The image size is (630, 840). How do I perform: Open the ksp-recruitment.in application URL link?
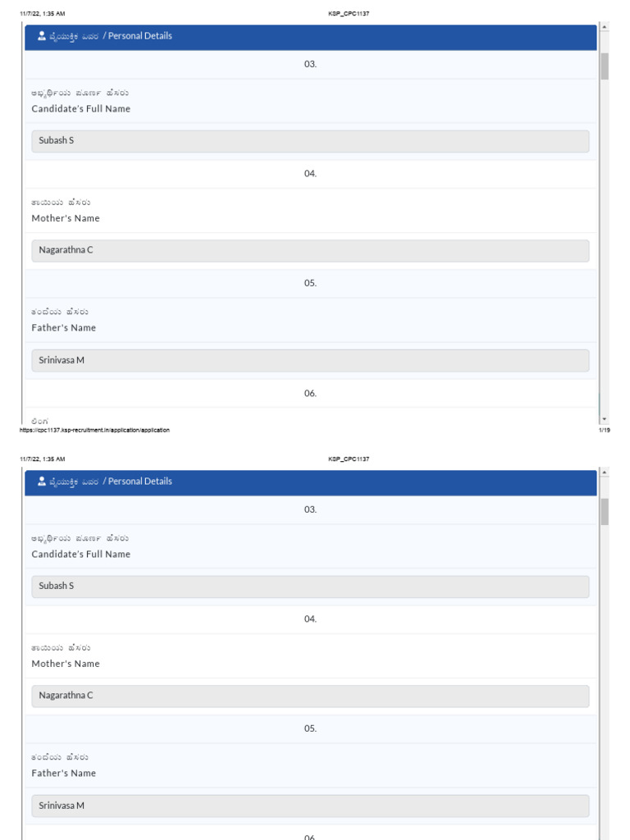(94, 430)
